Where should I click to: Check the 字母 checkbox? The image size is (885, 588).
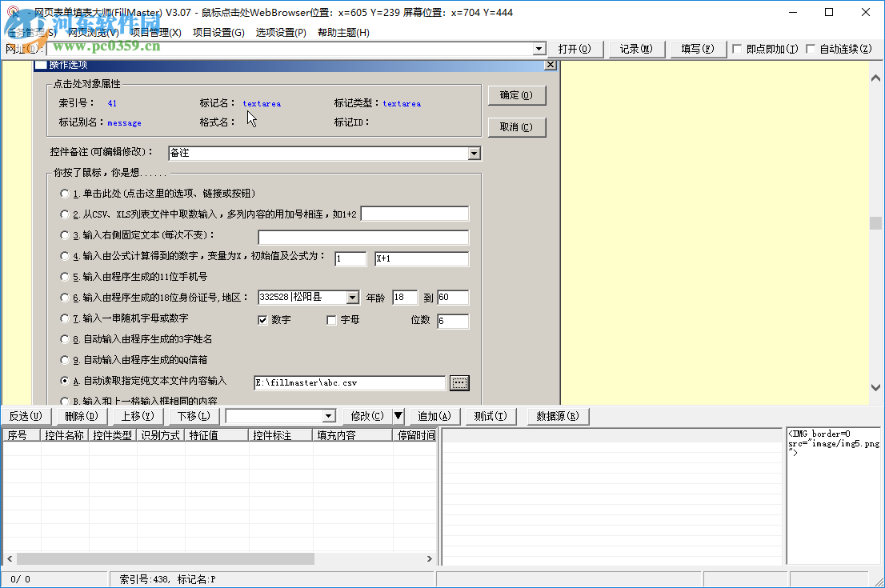tap(330, 320)
